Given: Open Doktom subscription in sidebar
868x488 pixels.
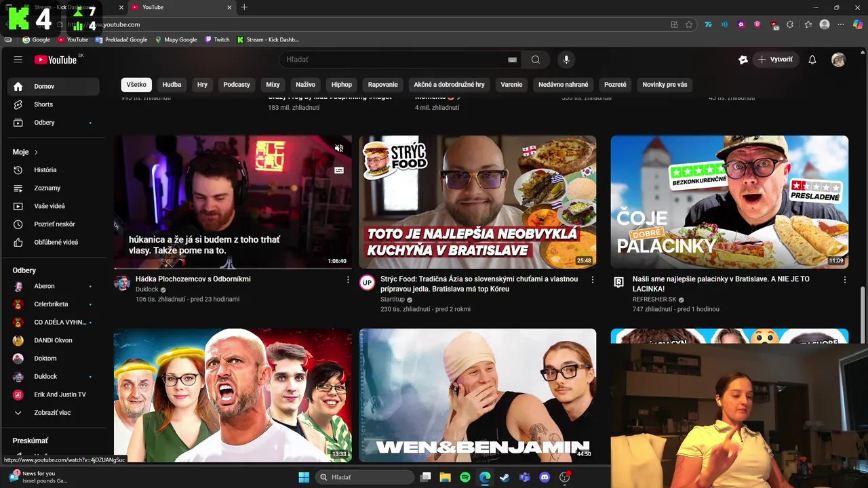Looking at the screenshot, I should pyautogui.click(x=54, y=359).
